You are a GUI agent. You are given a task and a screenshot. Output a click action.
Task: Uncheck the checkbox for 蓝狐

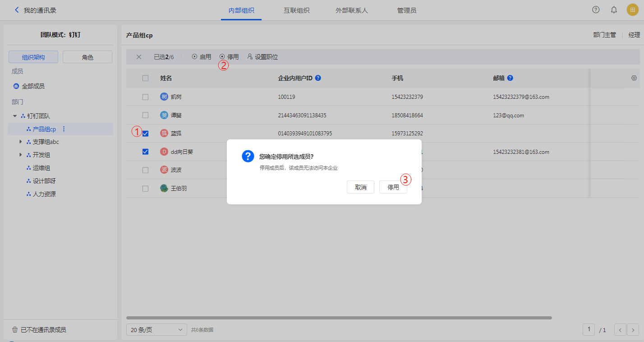click(145, 134)
